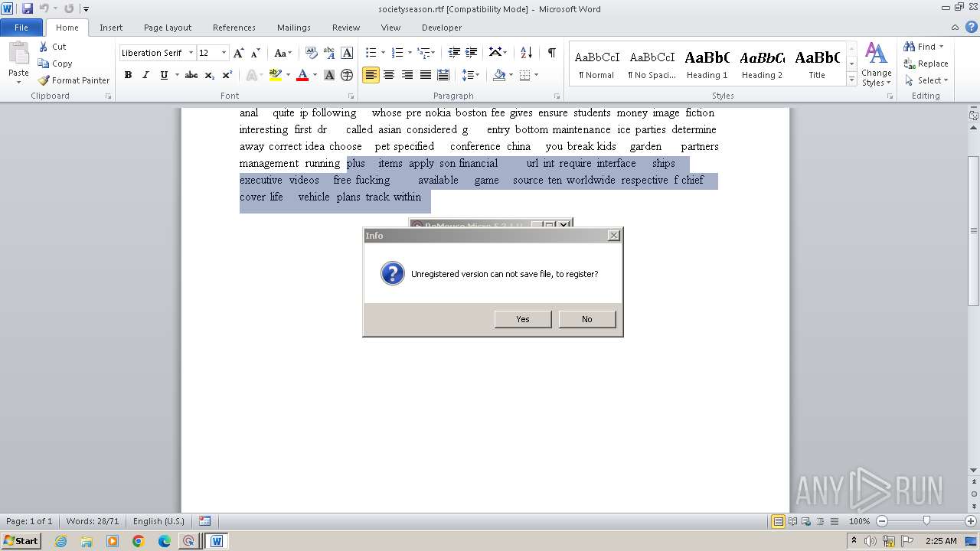
Task: Toggle Subscript formatting
Action: (210, 75)
